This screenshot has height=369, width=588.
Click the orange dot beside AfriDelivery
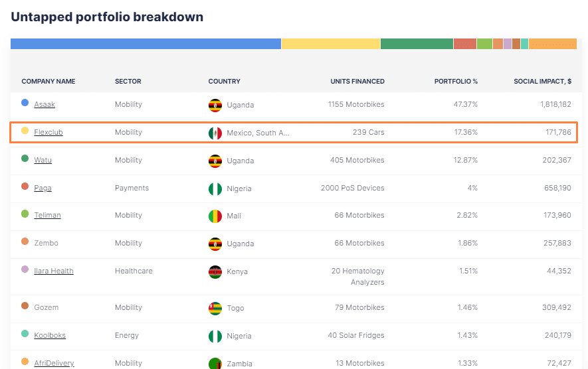[25, 362]
